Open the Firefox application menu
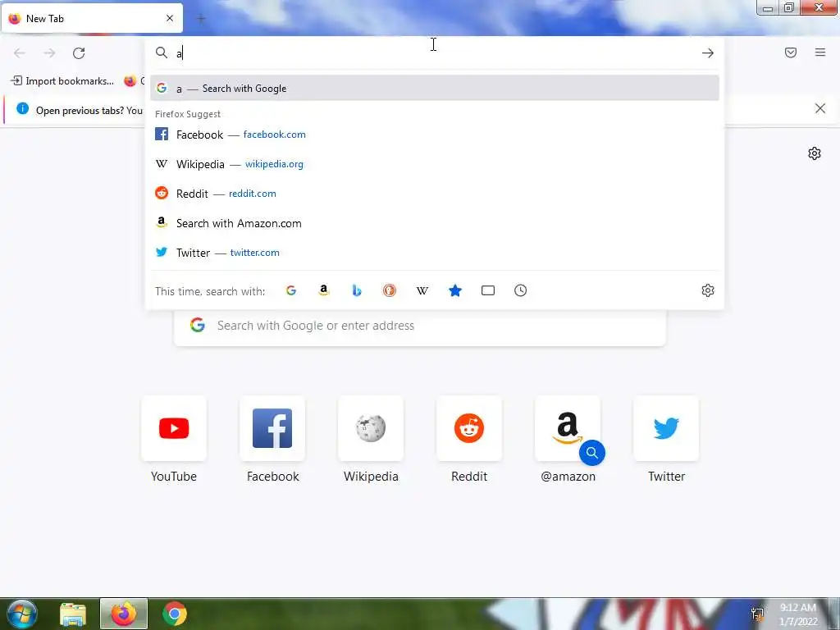Image resolution: width=840 pixels, height=630 pixels. click(x=820, y=52)
